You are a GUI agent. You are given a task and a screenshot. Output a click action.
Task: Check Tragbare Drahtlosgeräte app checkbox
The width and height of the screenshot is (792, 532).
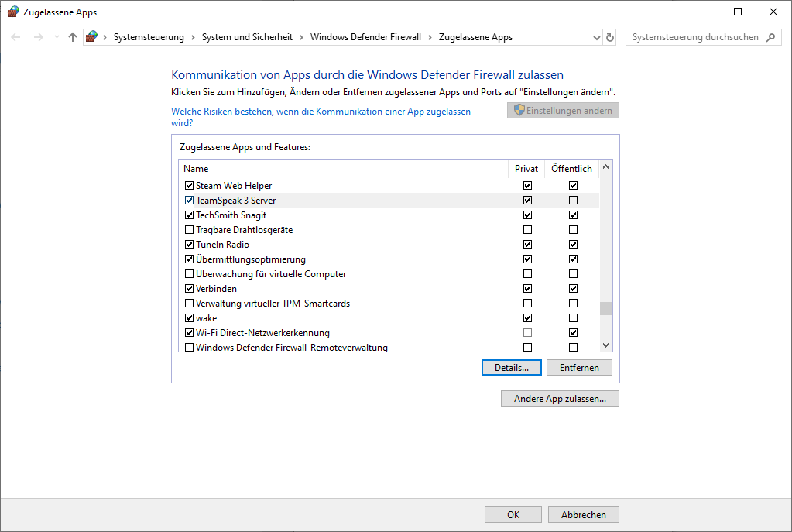click(x=189, y=230)
